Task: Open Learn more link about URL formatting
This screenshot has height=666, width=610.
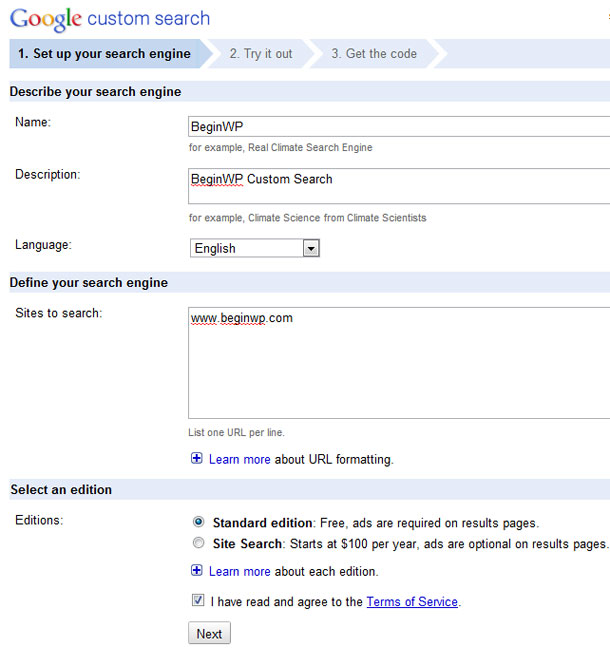Action: point(240,459)
